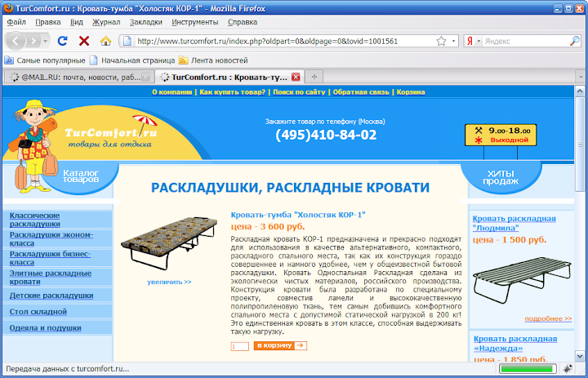Viewport: 588px width, 378px height.
Task: Open the Закладки menu
Action: (146, 22)
